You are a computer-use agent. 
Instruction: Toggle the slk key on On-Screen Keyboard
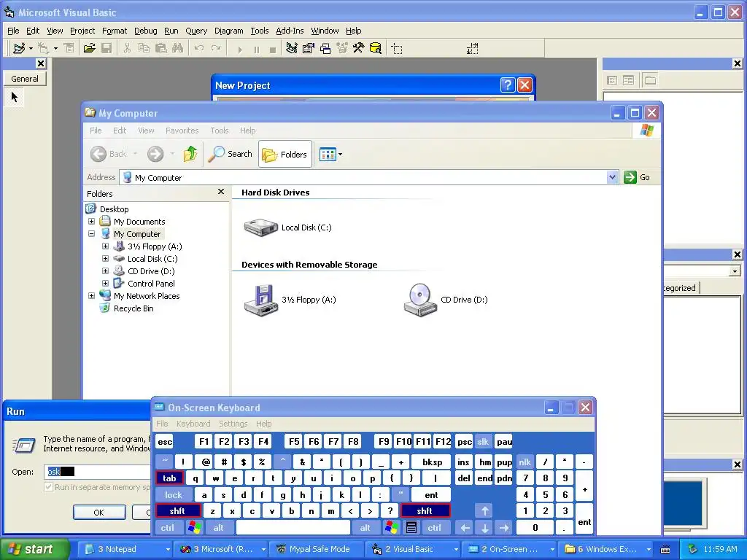coord(483,441)
